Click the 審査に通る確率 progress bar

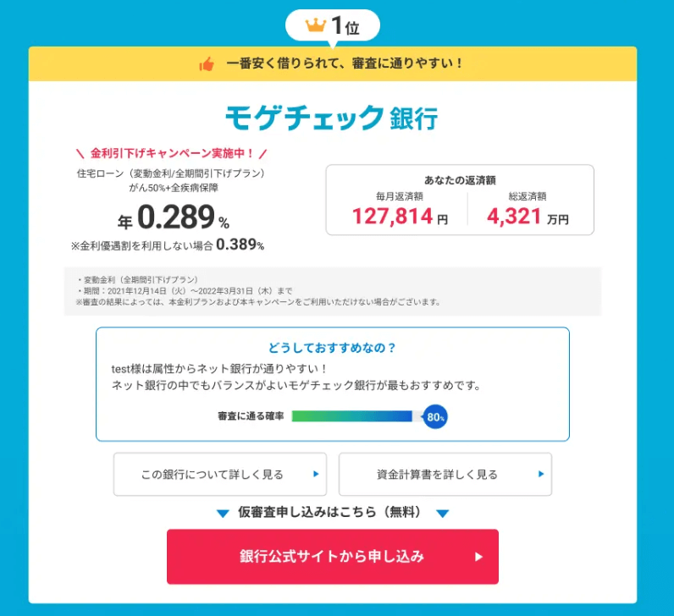coord(351,416)
